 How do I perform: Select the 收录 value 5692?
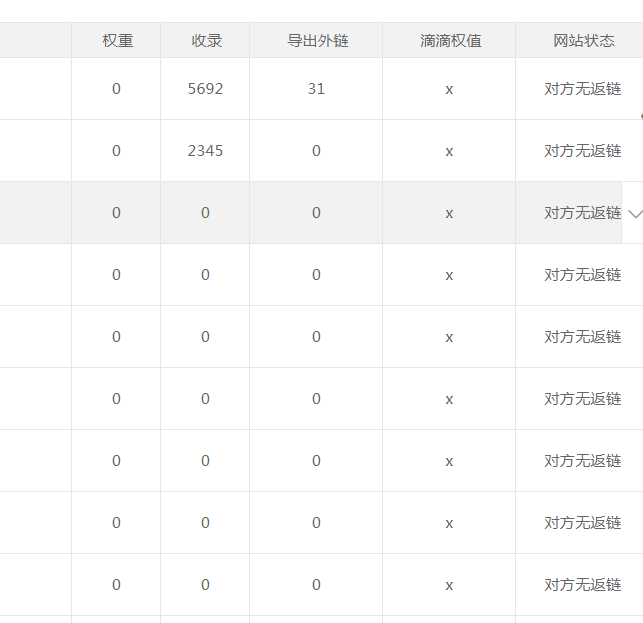pos(205,89)
